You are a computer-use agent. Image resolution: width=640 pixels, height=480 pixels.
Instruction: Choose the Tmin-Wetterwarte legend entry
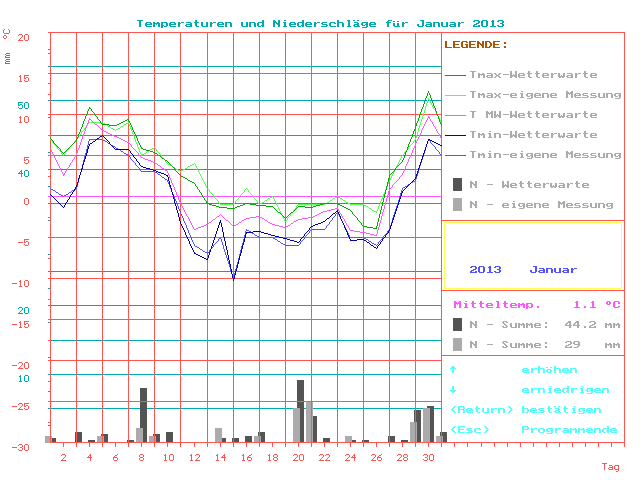[533, 135]
